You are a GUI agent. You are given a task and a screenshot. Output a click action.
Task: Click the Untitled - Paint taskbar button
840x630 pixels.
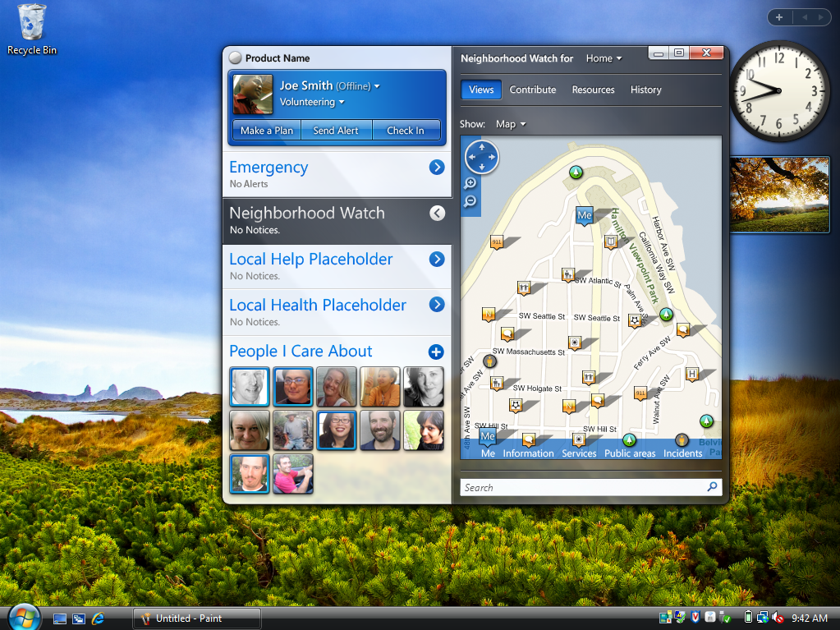[196, 619]
